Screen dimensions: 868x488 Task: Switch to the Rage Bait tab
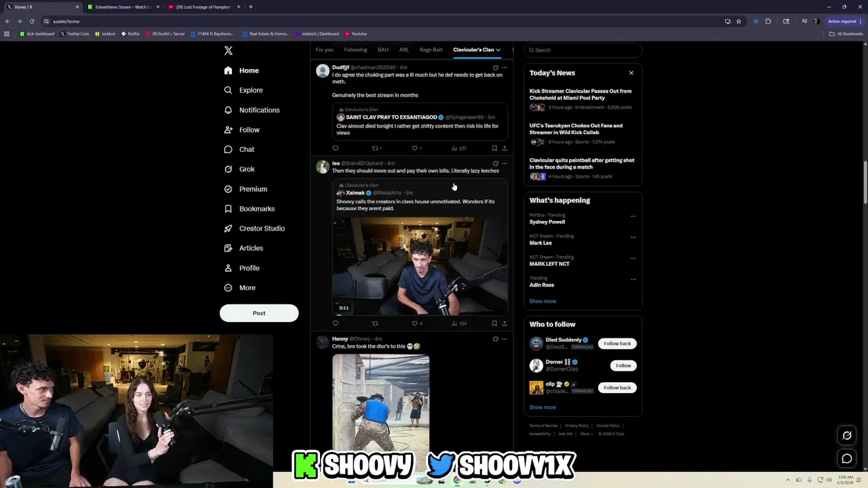pyautogui.click(x=431, y=49)
